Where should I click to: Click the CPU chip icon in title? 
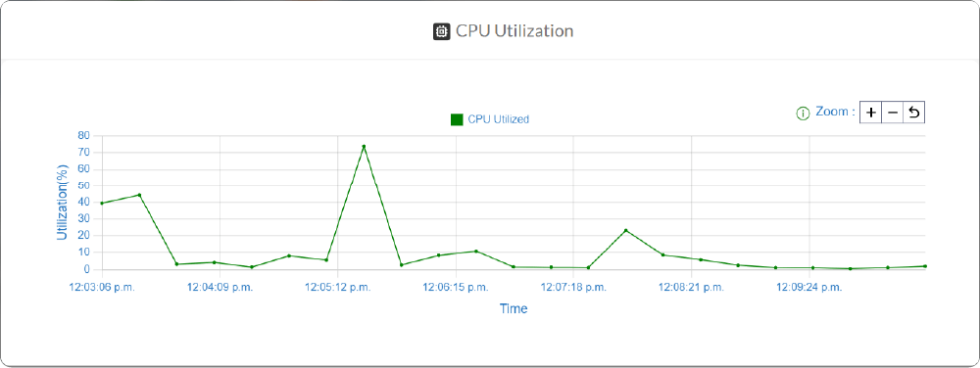pos(442,31)
